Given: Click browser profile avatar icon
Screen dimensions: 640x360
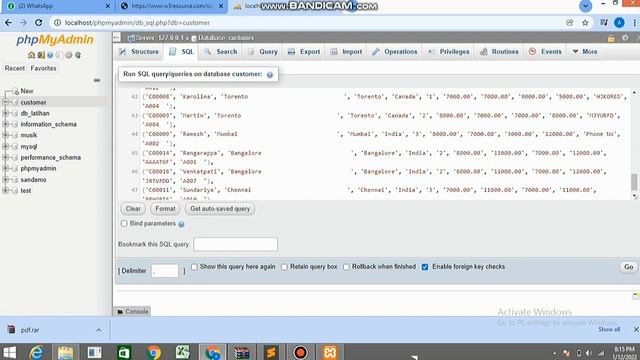Looking at the screenshot, I should pos(619,23).
